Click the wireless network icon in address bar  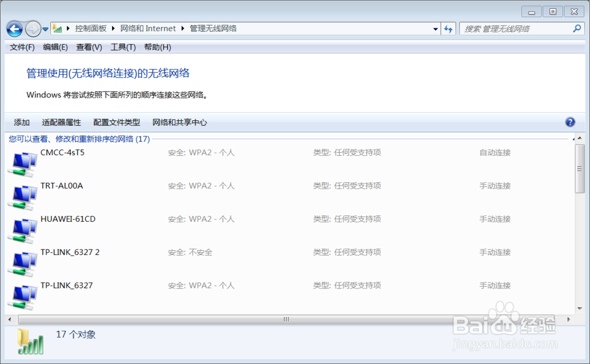point(57,28)
